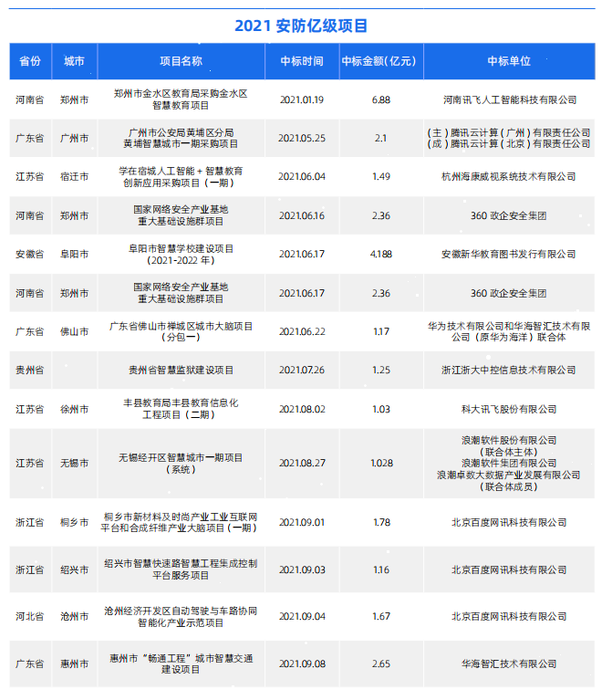Click amount cell '1.67'

381,617
